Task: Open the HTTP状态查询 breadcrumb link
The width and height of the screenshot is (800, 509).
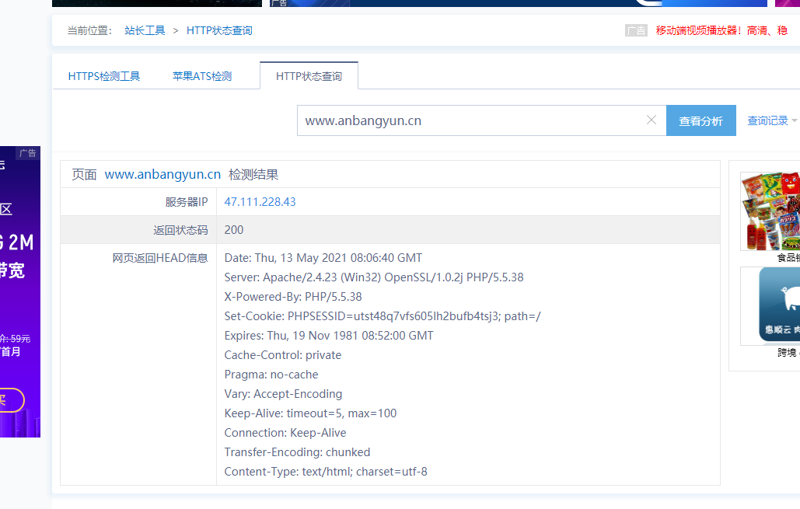Action: click(219, 31)
